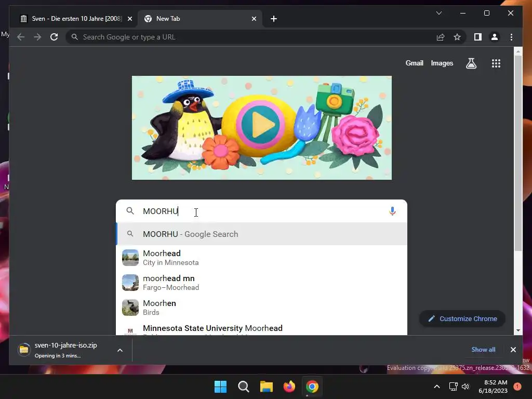Open Gmail link
The height and width of the screenshot is (399, 532).
pos(414,63)
